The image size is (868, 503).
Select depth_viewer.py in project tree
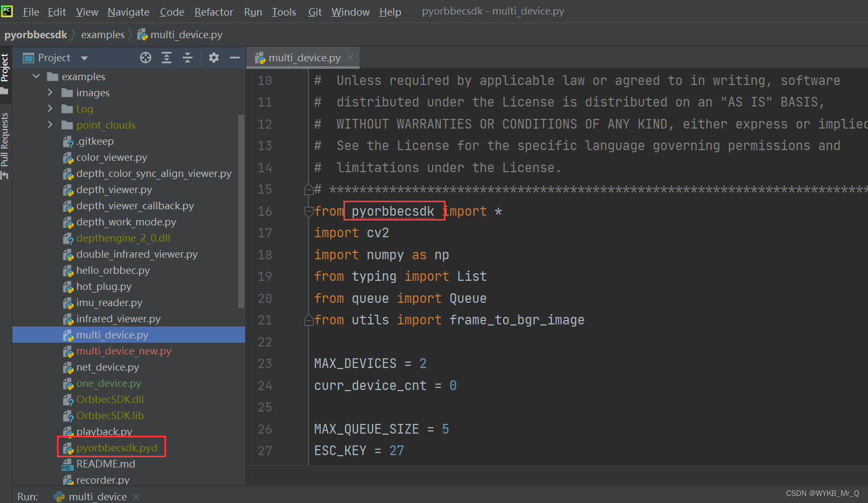pyautogui.click(x=114, y=189)
